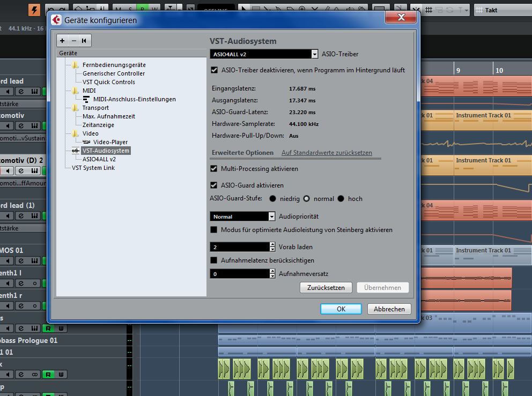Screen dimensions: 532x396
Task: Click piano keys icon on 'omotiv (D) 2' track
Action: [x=34, y=170]
